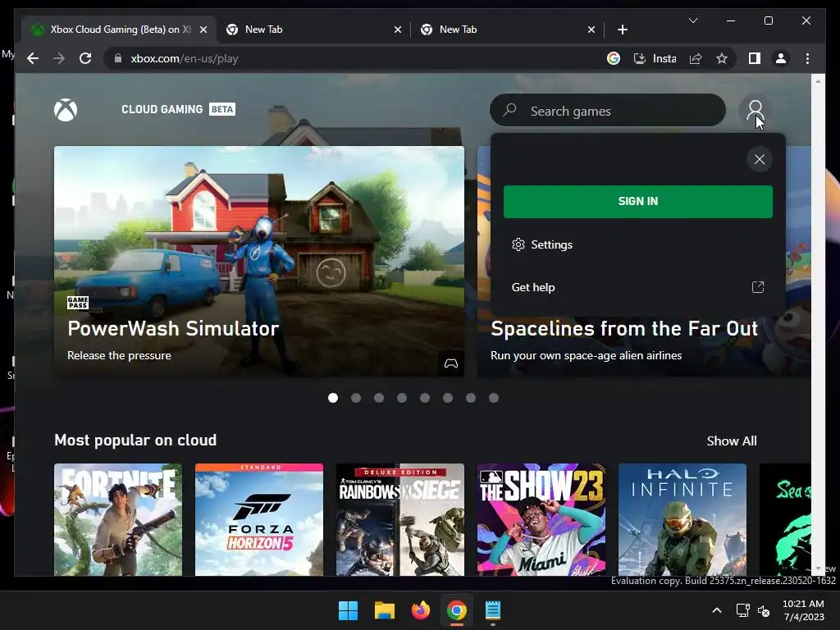Click Show All for most popular
The width and height of the screenshot is (840, 630).
[731, 441]
